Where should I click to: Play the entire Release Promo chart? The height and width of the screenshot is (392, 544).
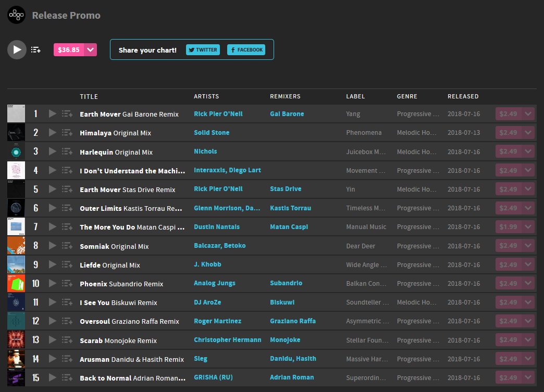click(x=17, y=49)
